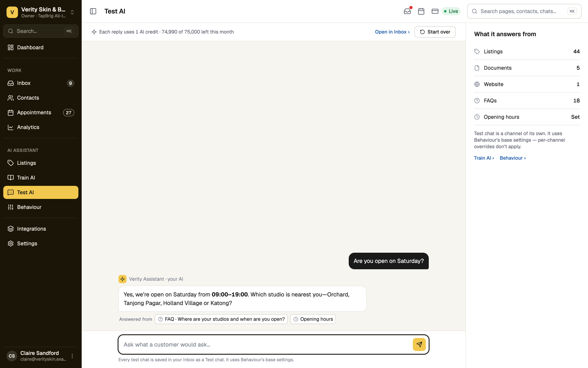
Task: Open Listings under AI Assistant sidebar
Action: pyautogui.click(x=41, y=163)
